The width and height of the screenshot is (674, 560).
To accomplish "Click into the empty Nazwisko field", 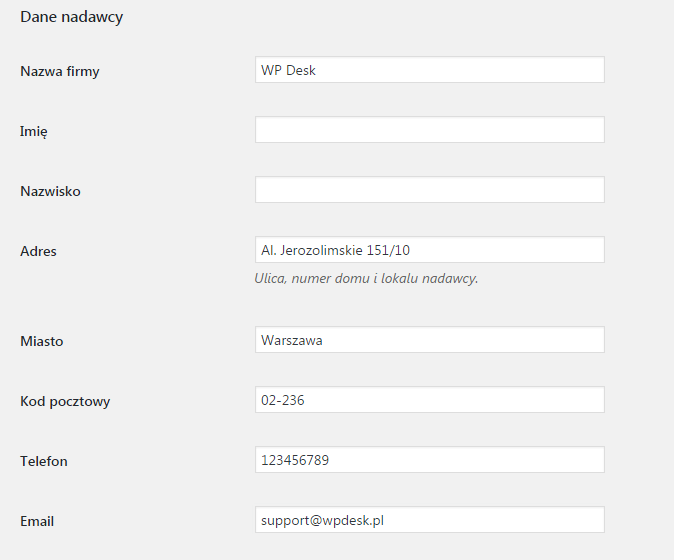I will tap(429, 190).
